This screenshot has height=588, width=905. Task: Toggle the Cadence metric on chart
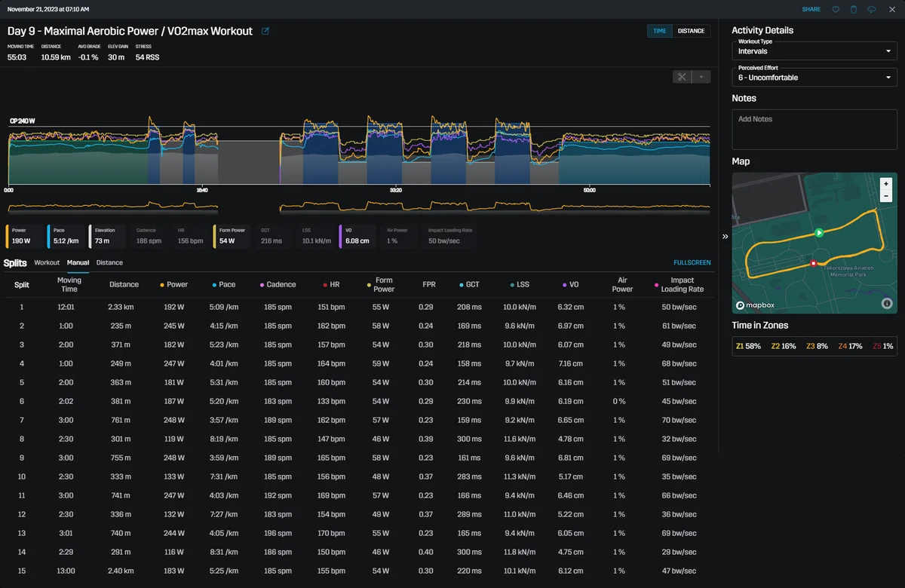tap(150, 236)
